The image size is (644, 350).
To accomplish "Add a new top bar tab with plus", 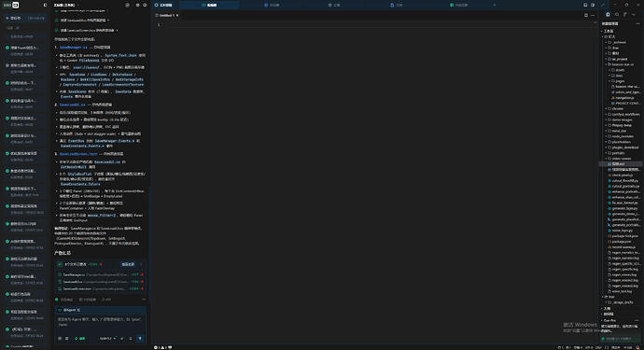I will click(495, 5).
